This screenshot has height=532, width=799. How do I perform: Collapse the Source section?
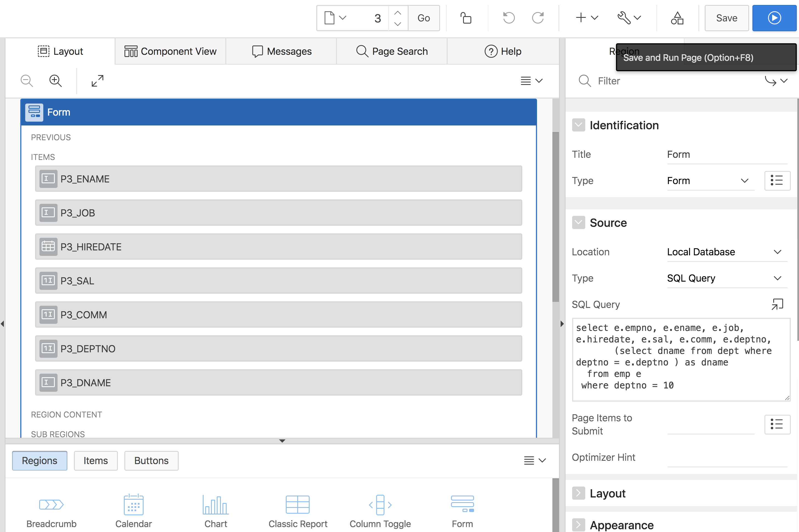pyautogui.click(x=578, y=222)
